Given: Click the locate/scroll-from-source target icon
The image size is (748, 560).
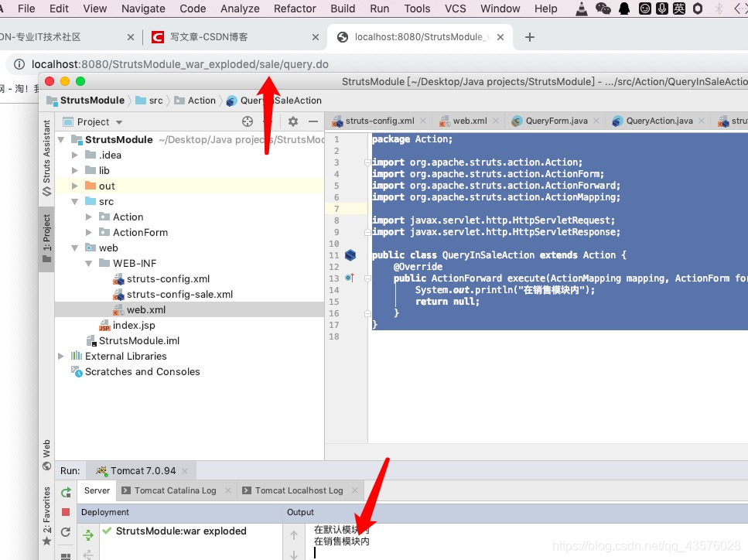Looking at the screenshot, I should coord(247,121).
